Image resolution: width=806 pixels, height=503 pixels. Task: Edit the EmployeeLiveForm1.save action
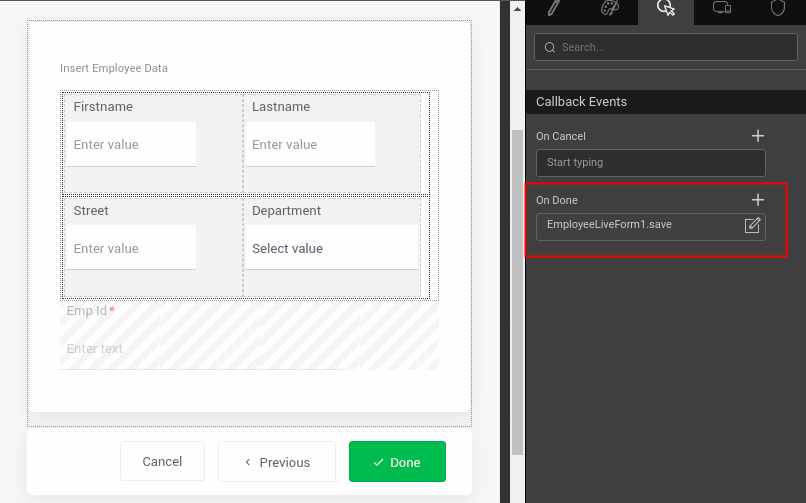tap(753, 225)
